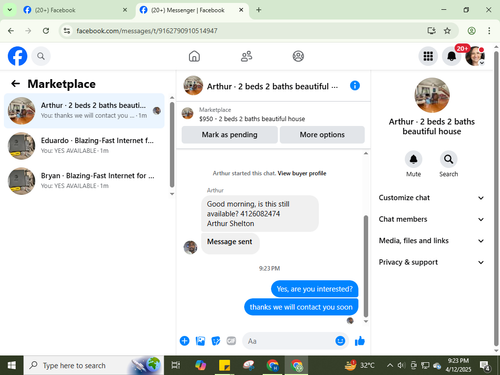Open a new browser tab

(x=258, y=10)
